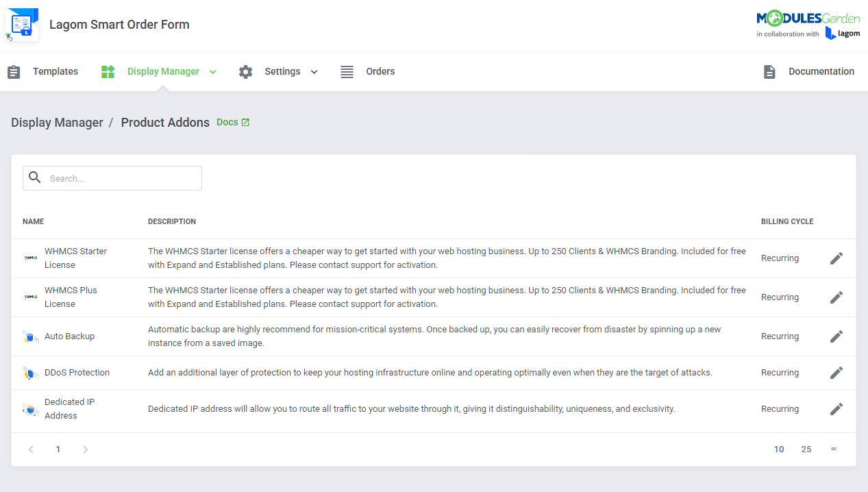The image size is (868, 492).
Task: Click the Lagom Smart Order Form logo
Action: pyautogui.click(x=22, y=25)
